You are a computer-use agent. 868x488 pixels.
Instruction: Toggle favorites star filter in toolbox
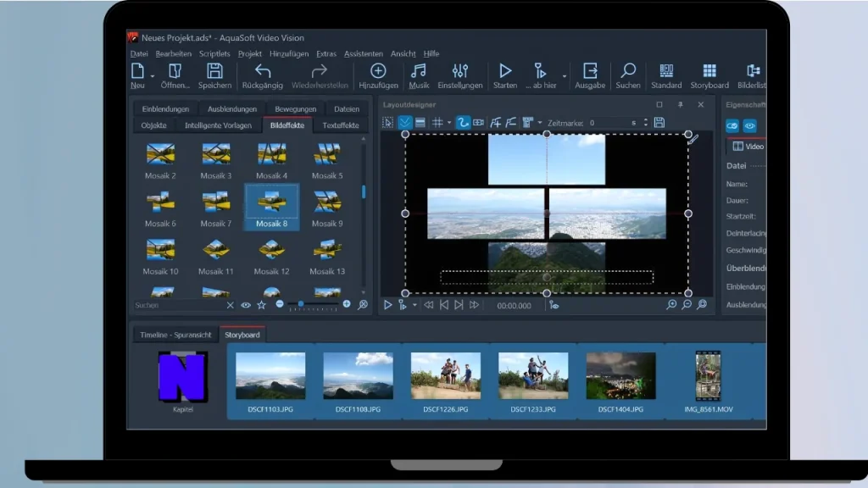(261, 305)
